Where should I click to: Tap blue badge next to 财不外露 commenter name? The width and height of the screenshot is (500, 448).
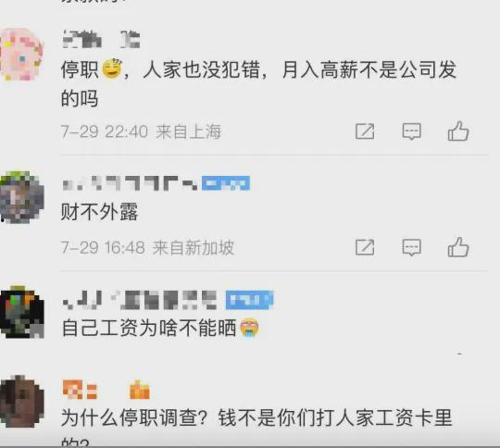click(x=226, y=183)
